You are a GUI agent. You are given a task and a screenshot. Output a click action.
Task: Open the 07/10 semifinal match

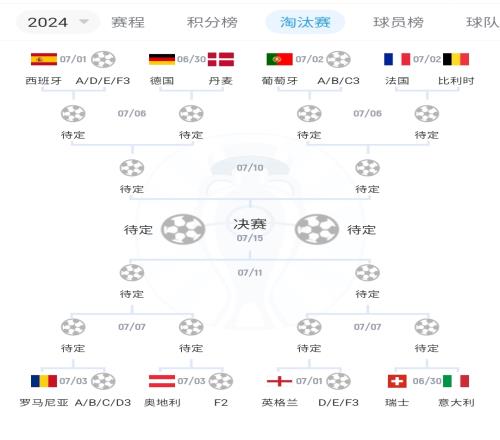(250, 168)
